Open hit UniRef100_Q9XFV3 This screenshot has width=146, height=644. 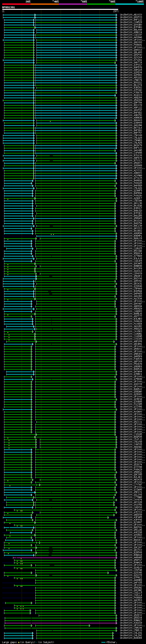click(x=131, y=17)
